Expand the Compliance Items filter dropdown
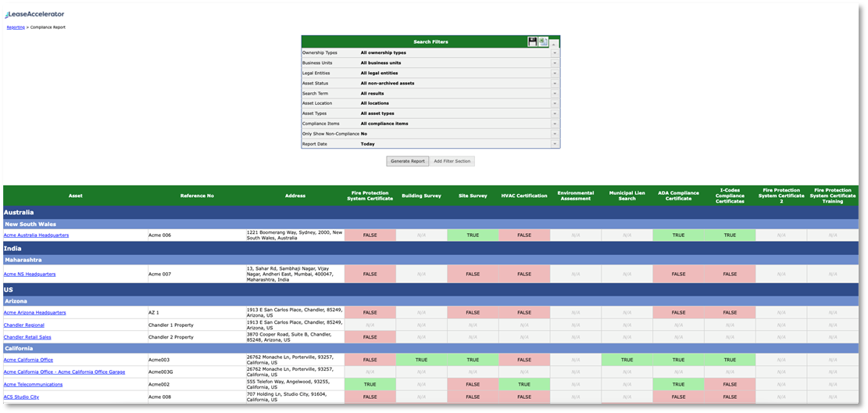The width and height of the screenshot is (868, 413). point(555,124)
